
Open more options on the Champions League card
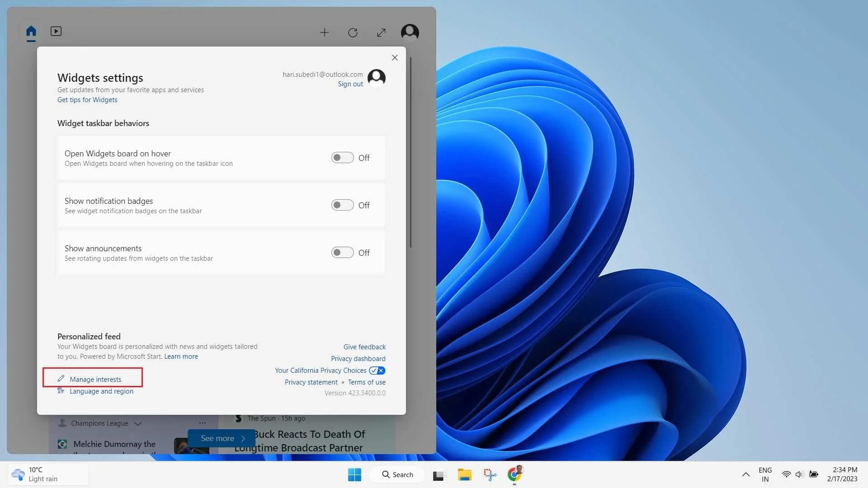coord(202,423)
